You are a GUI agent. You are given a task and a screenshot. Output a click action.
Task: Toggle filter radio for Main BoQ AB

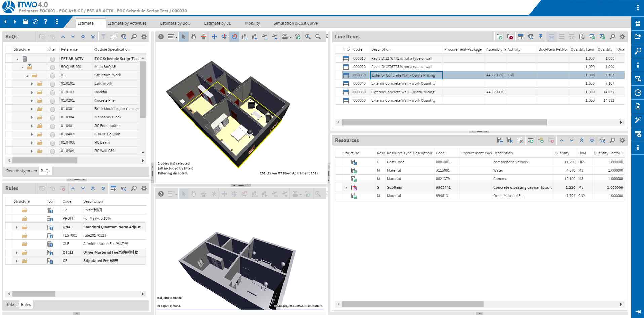[52, 67]
